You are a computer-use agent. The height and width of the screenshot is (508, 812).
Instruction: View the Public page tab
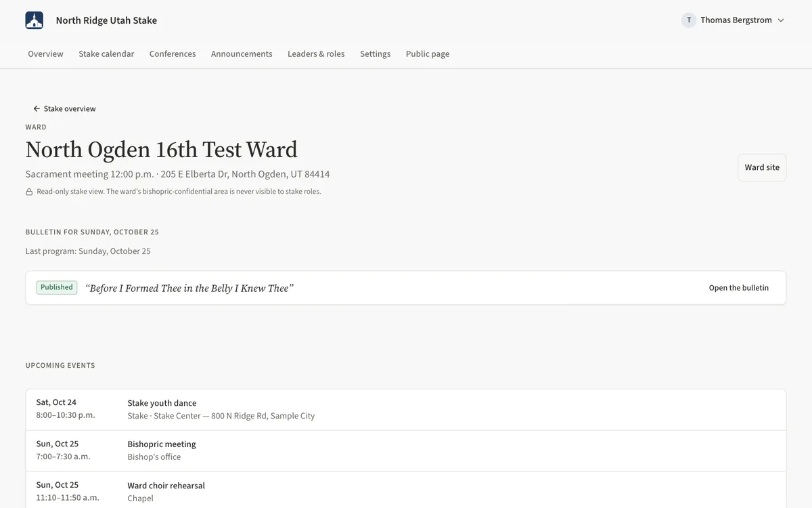click(428, 54)
